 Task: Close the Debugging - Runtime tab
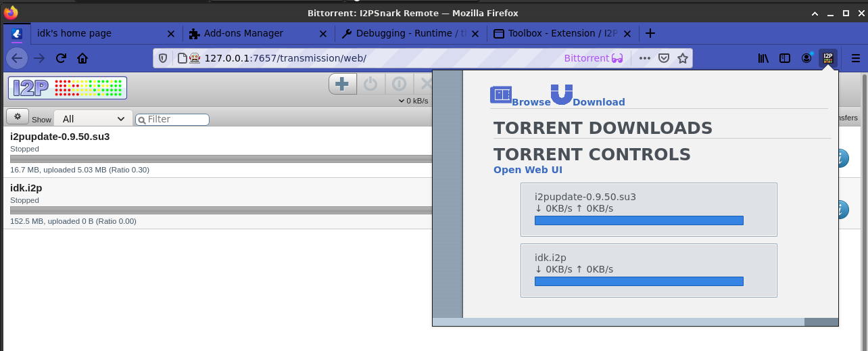pos(476,33)
